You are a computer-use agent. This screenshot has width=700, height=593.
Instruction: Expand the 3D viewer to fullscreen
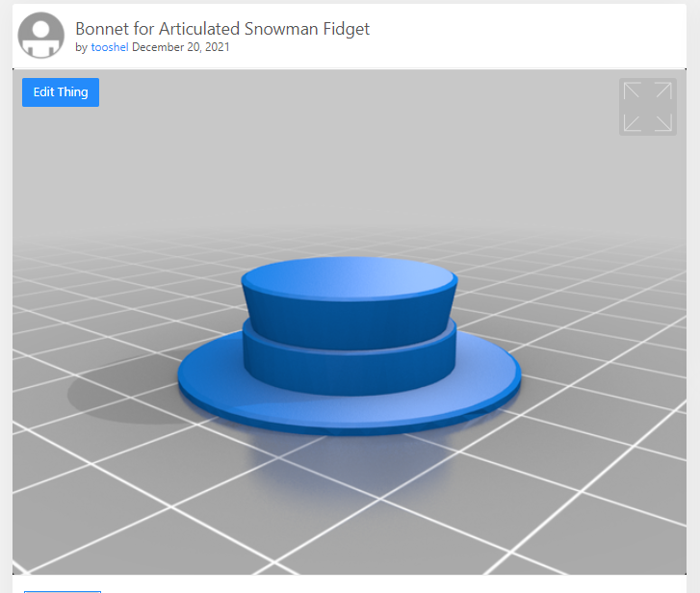(x=647, y=107)
